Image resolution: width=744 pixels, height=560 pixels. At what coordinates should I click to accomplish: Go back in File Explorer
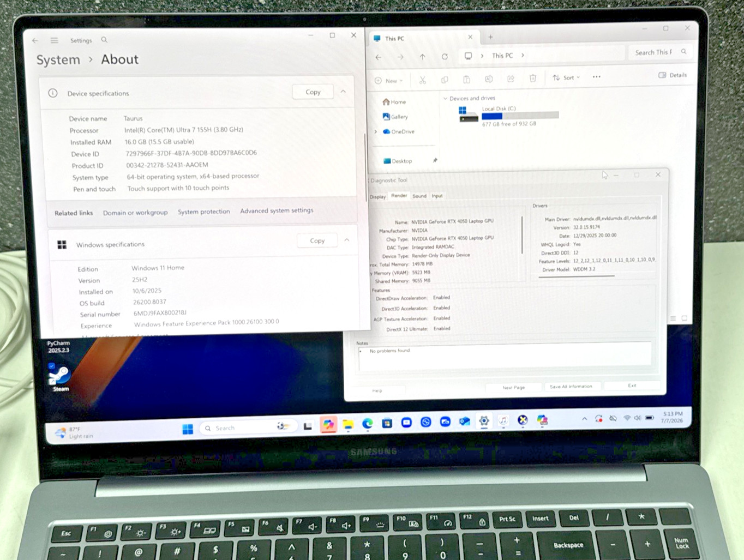(x=379, y=57)
